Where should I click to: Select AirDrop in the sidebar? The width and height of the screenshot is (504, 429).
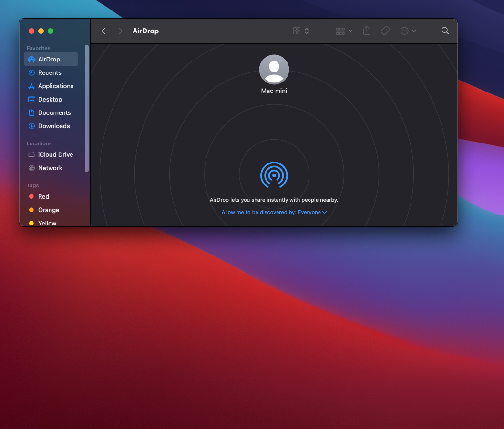(x=51, y=59)
